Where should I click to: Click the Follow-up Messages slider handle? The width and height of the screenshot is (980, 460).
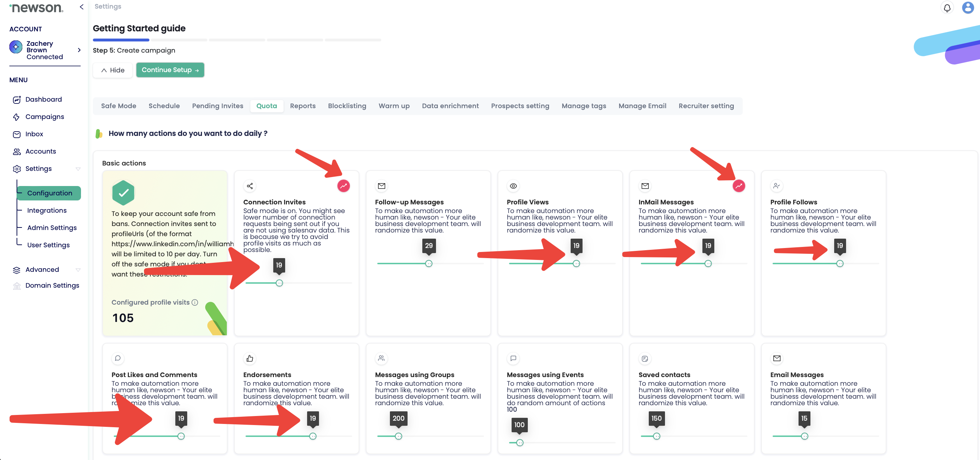(x=428, y=264)
